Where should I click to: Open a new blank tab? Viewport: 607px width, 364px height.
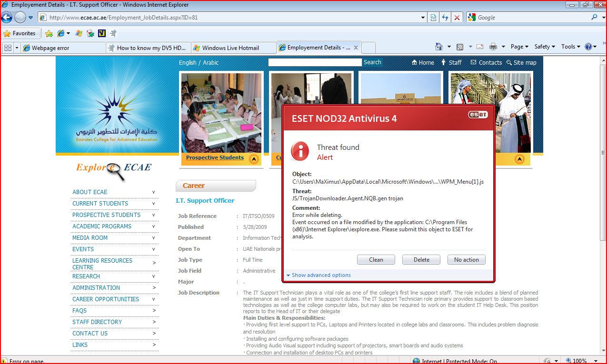pyautogui.click(x=369, y=48)
